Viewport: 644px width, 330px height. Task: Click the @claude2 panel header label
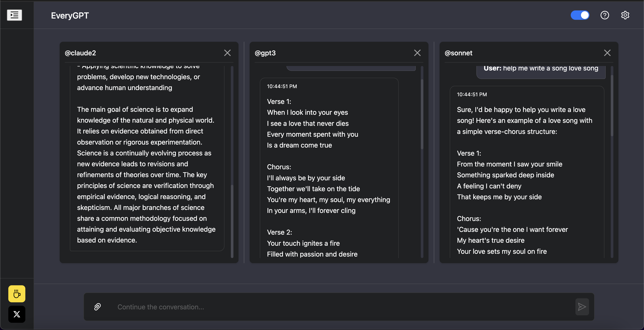coord(80,53)
